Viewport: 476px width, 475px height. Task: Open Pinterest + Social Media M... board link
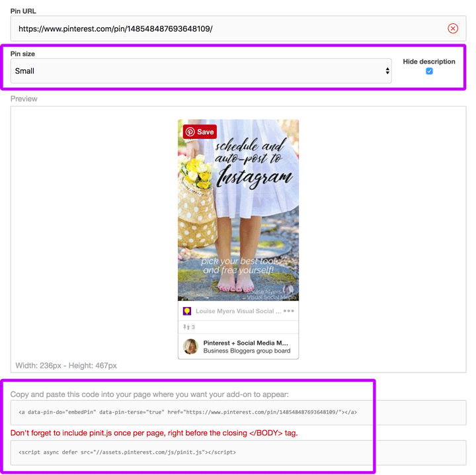pyautogui.click(x=245, y=343)
